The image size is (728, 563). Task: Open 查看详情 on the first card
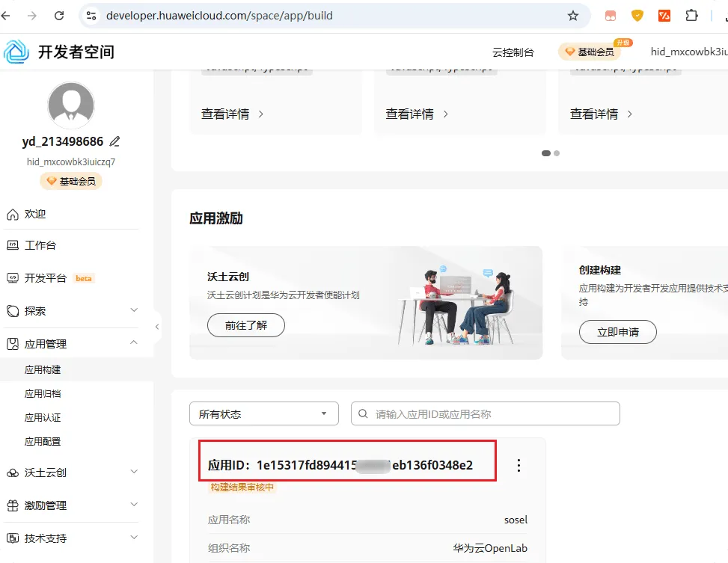(232, 114)
